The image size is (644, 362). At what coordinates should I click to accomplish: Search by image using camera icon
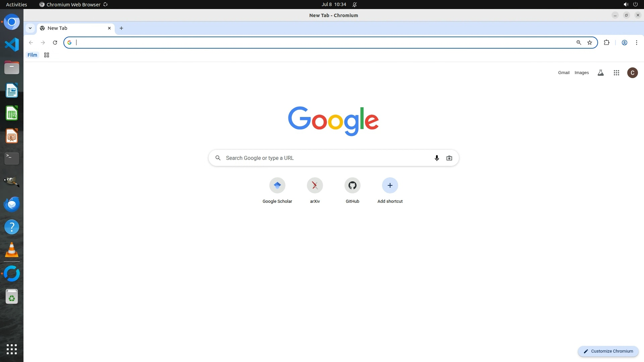(x=449, y=158)
